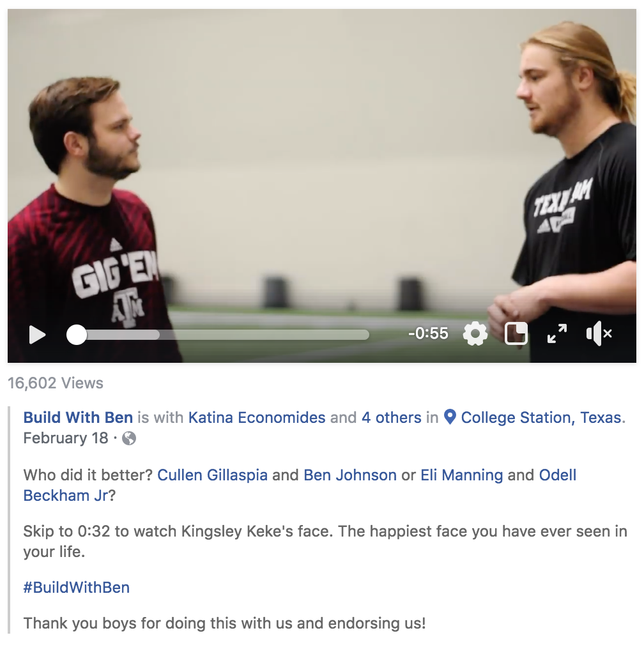Open video settings gear
644x649 pixels.
475,333
